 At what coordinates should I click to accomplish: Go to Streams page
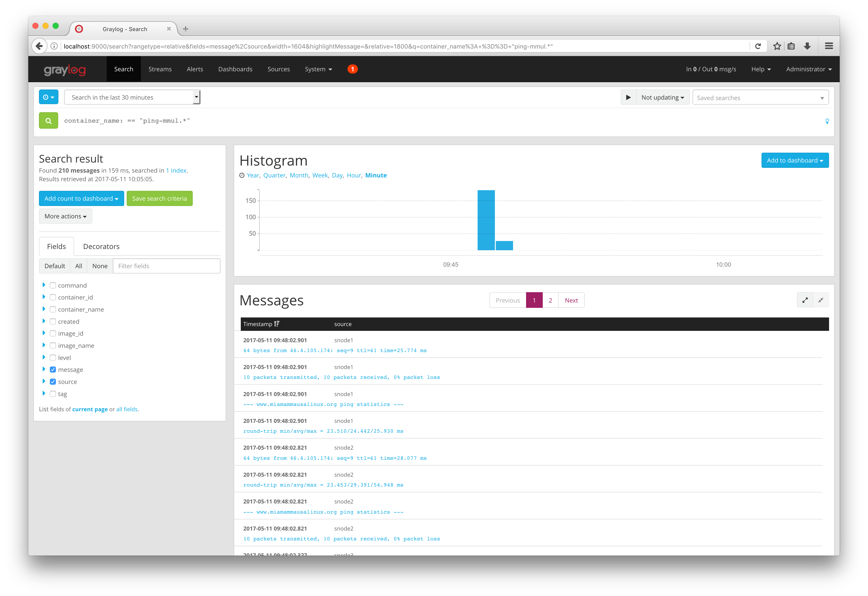[x=160, y=69]
